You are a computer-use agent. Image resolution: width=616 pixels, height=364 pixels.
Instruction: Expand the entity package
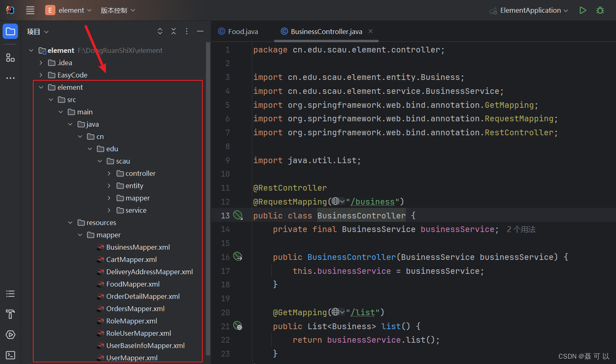click(109, 186)
